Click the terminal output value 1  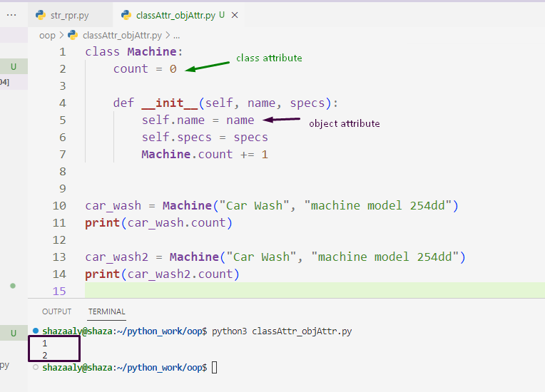(44, 344)
